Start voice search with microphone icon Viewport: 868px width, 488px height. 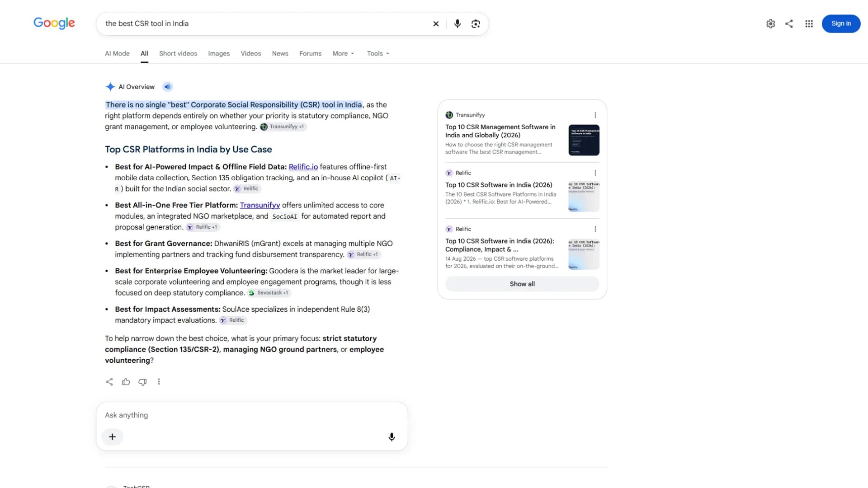458,24
